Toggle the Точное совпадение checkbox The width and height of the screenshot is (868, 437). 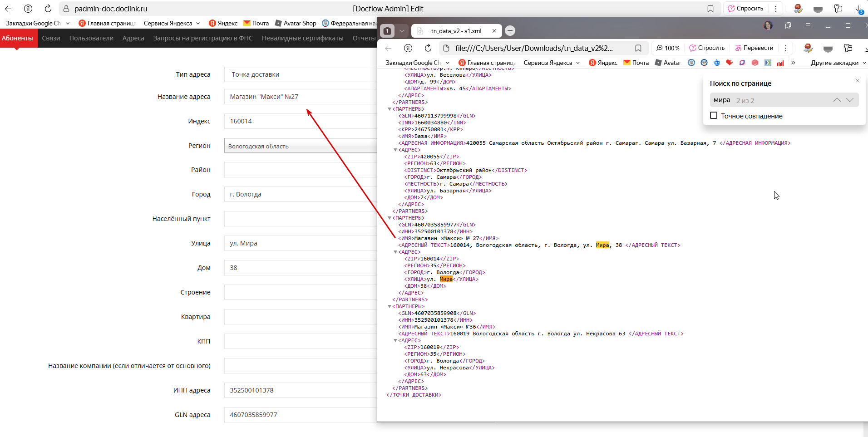coord(714,116)
